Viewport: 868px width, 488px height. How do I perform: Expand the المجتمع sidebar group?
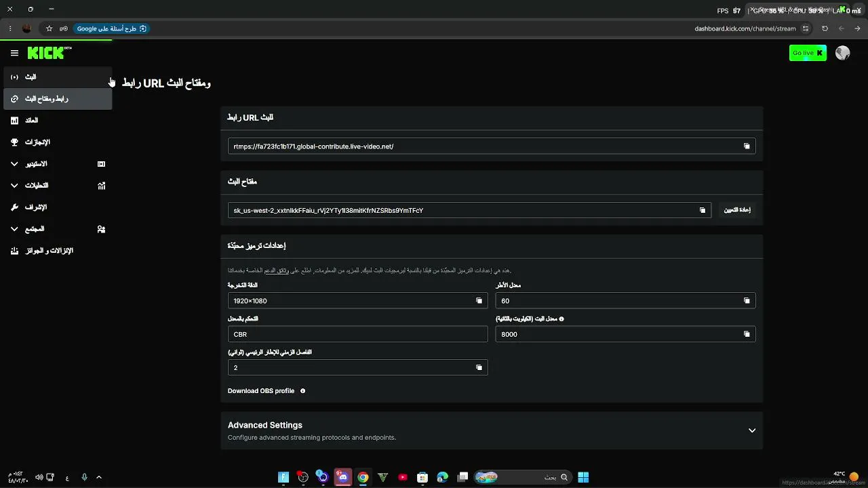click(14, 229)
